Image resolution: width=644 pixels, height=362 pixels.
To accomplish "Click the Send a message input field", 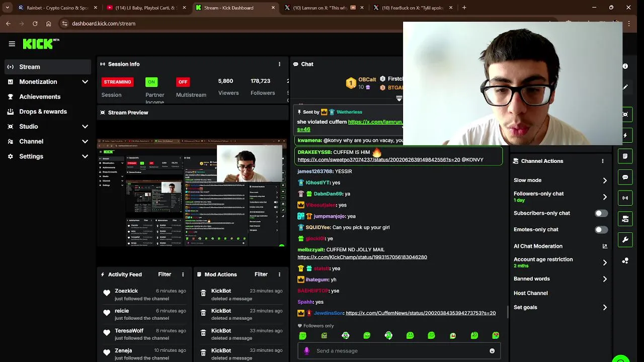I will click(x=399, y=351).
